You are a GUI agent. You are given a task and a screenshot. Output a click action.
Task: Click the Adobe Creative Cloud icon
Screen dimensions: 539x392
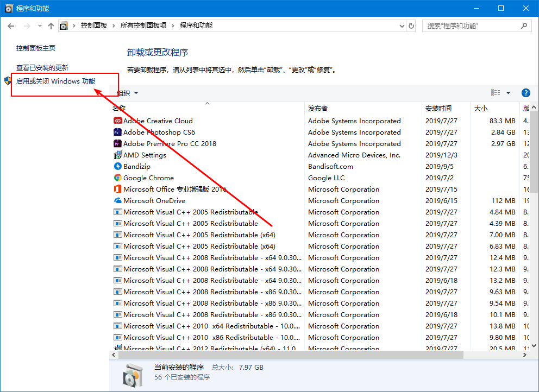point(117,121)
